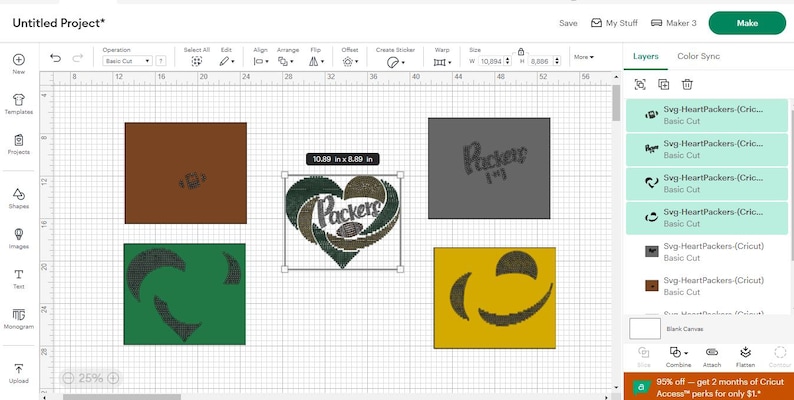Open the Templates panel
This screenshot has width=794, height=400.
click(19, 104)
